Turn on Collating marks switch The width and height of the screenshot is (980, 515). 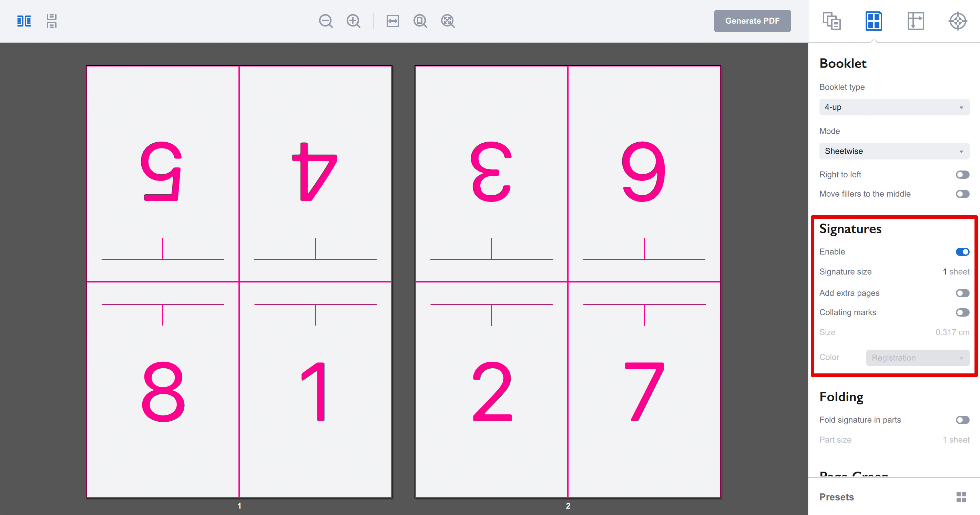tap(962, 312)
